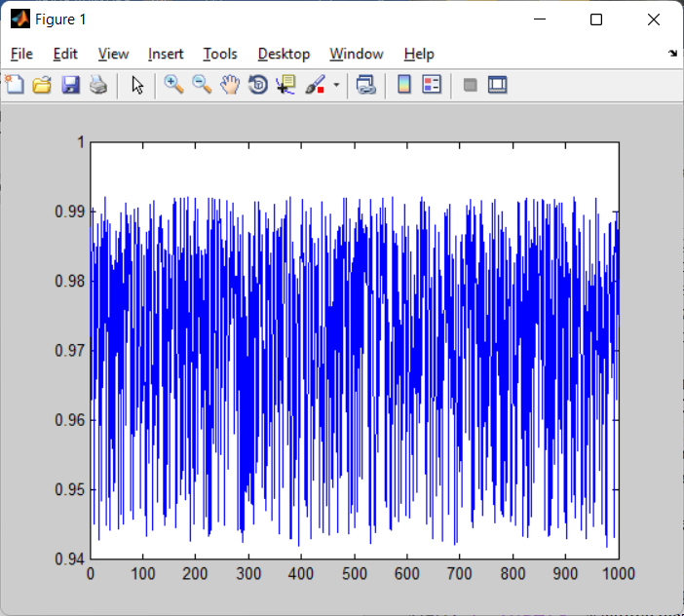
Task: Click the New Figure icon
Action: [15, 85]
